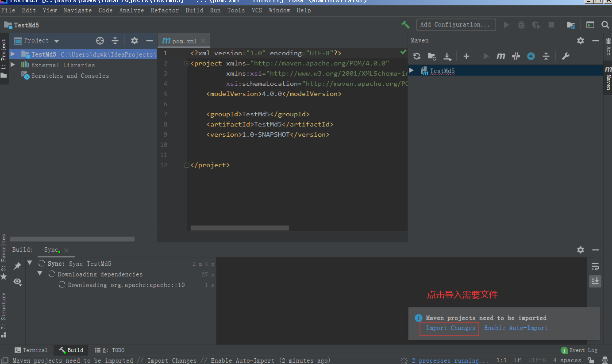
Task: Click Maven download sources icon
Action: pos(447,56)
